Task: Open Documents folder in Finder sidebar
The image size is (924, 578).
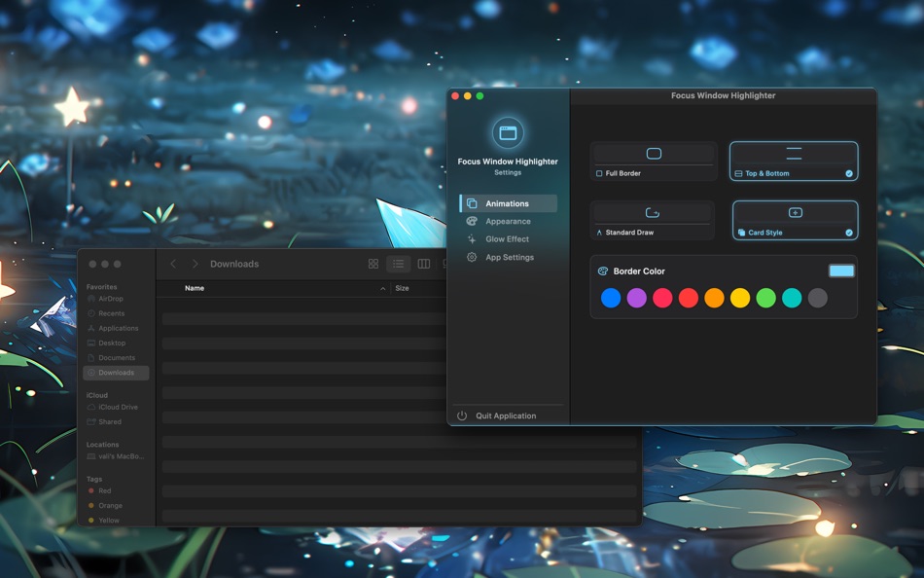Action: (116, 358)
